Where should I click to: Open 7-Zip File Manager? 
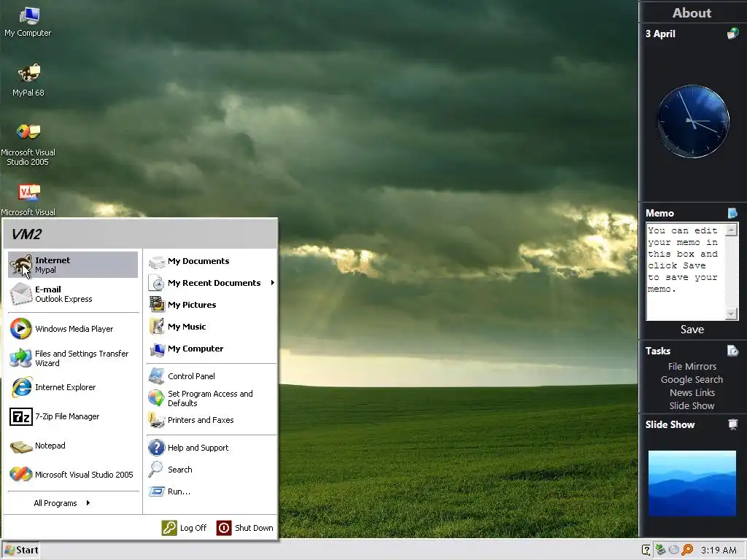point(73,416)
